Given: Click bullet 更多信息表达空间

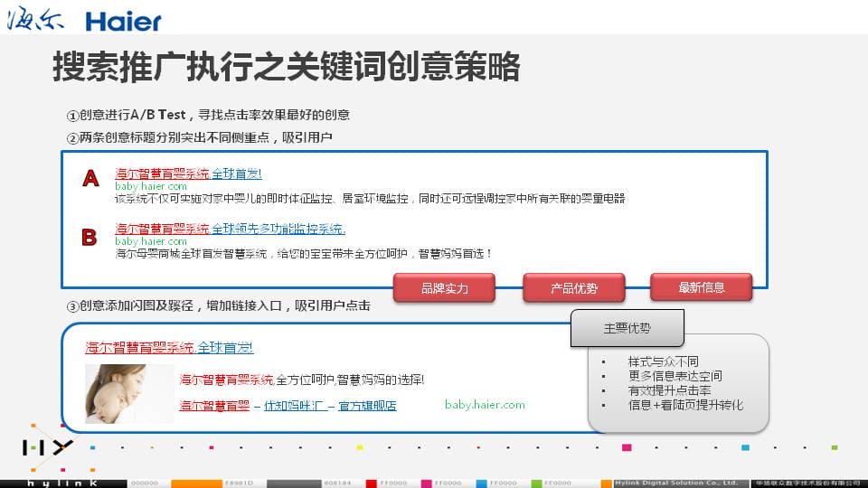Looking at the screenshot, I should coord(675,376).
